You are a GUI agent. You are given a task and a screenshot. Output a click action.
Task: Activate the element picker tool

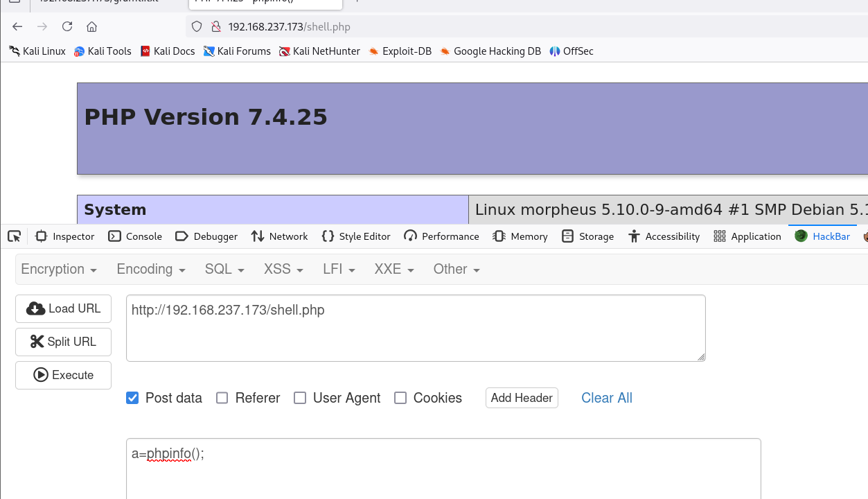coord(14,236)
